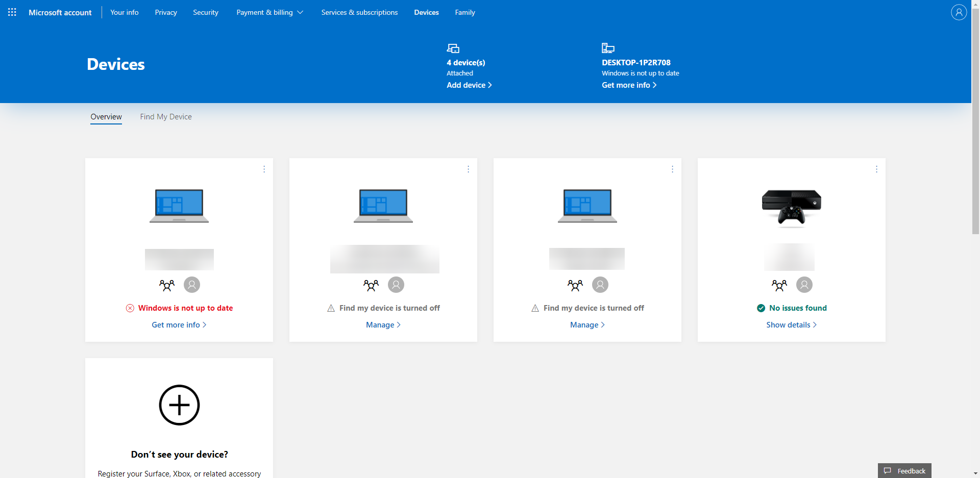Click Show details on the Xbox card
980x478 pixels.
pos(792,325)
